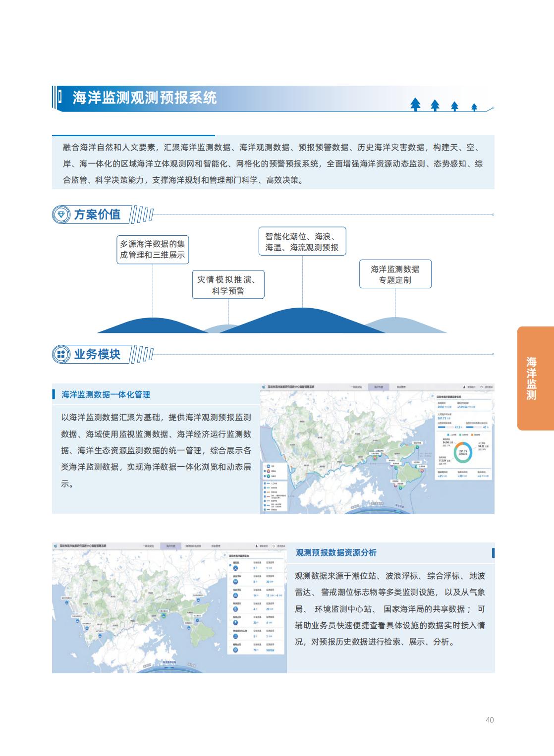Open 一体化浏览 tab in the monitoring facilities screenshot
Screen dimensions: 554x756
149,546
